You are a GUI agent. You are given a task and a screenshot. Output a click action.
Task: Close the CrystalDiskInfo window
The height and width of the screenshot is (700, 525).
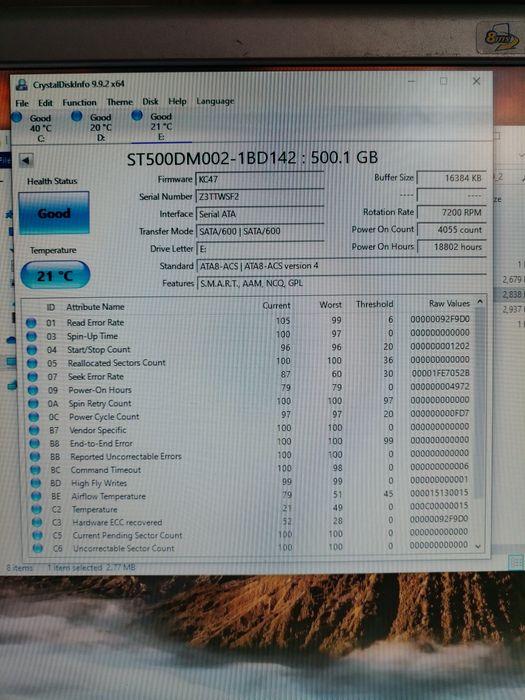(x=476, y=81)
